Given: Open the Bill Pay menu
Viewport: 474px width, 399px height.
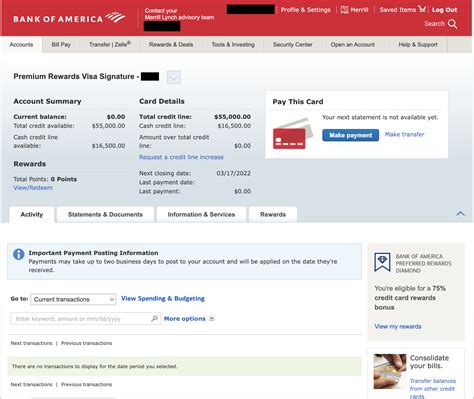Looking at the screenshot, I should coord(61,45).
